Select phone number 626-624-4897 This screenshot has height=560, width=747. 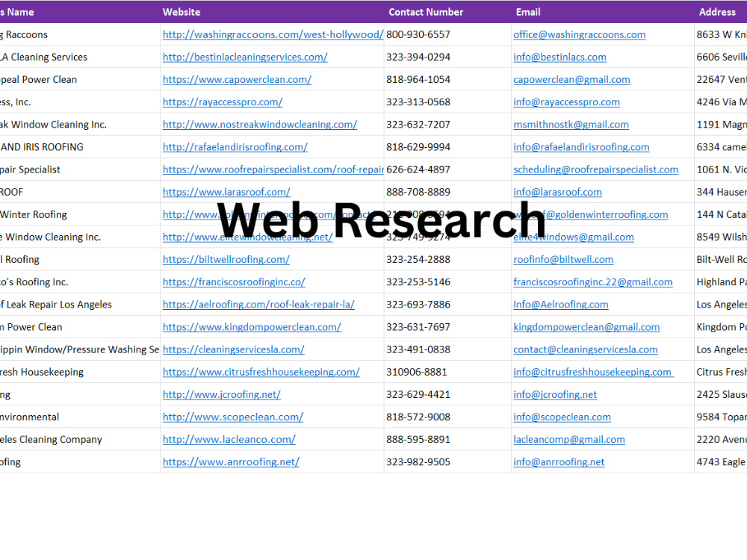418,169
